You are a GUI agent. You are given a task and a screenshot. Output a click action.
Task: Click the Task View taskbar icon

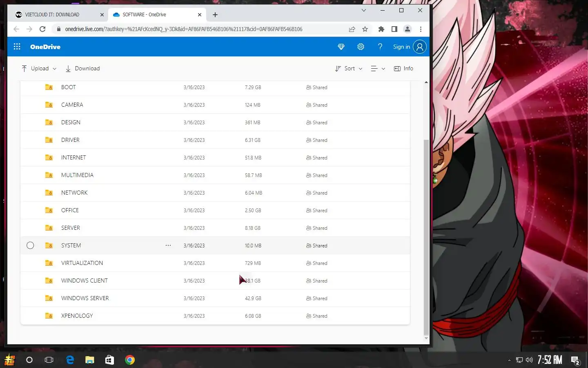click(49, 360)
